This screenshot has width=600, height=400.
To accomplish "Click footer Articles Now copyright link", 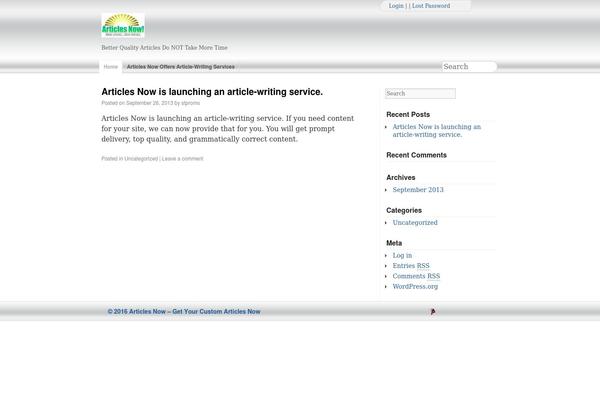I will pos(184,312).
